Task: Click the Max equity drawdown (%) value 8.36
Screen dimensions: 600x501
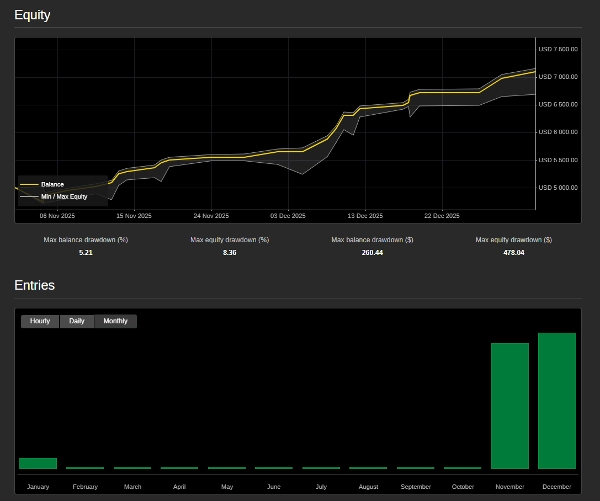Action: pyautogui.click(x=229, y=252)
